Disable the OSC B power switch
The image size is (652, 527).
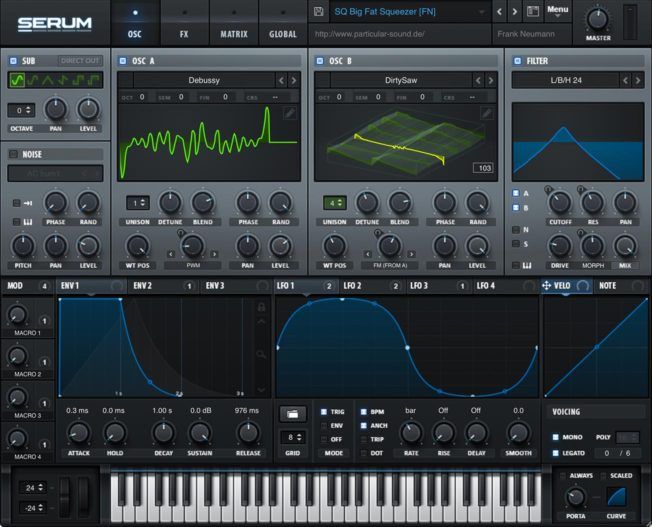click(320, 61)
